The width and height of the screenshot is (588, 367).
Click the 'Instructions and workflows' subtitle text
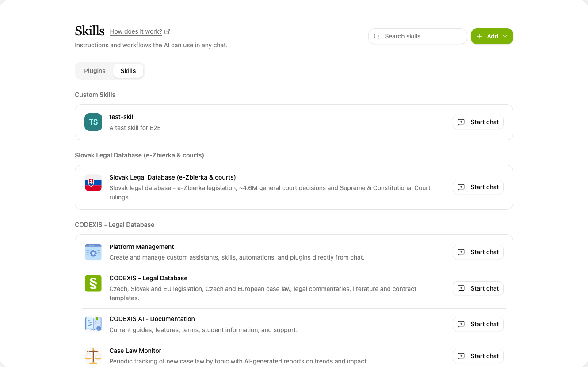tap(151, 45)
